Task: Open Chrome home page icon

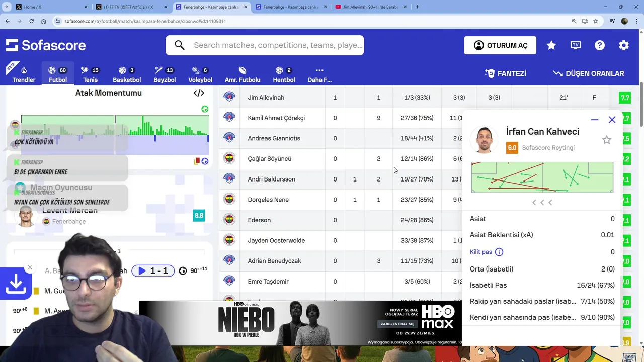Action: coord(44,21)
